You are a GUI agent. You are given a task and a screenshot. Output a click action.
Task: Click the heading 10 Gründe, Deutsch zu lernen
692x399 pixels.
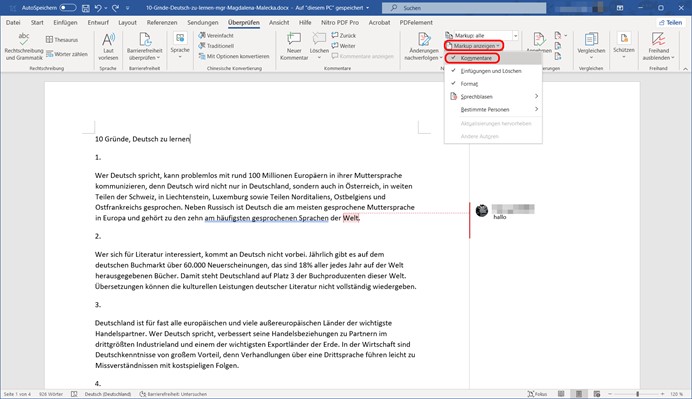coord(142,139)
